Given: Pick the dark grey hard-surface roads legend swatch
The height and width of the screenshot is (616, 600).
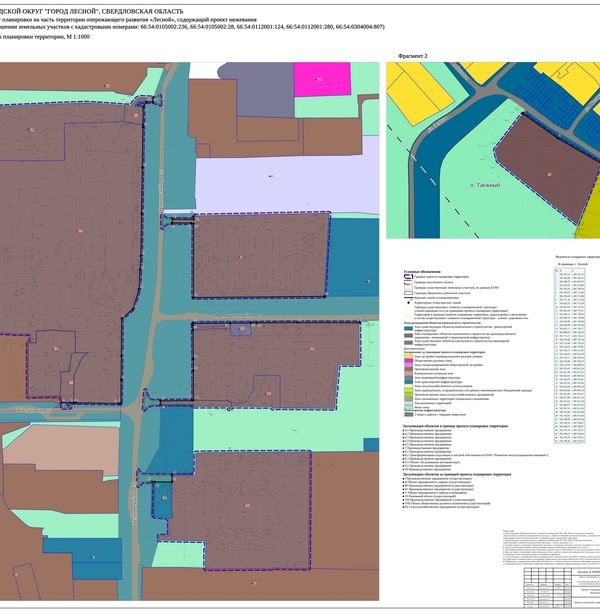Looking at the screenshot, I should [x=409, y=414].
